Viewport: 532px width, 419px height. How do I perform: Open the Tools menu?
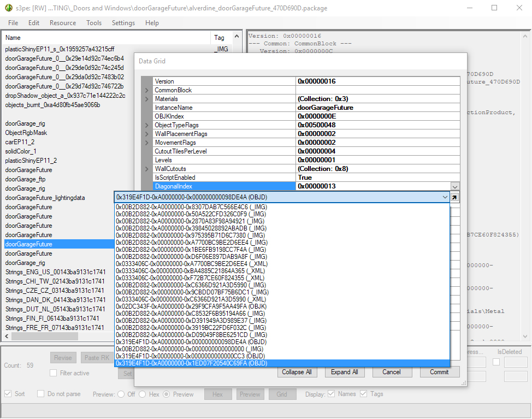94,23
